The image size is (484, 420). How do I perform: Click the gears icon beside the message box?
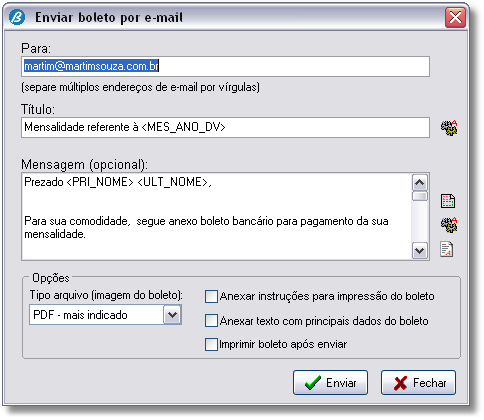(x=449, y=225)
